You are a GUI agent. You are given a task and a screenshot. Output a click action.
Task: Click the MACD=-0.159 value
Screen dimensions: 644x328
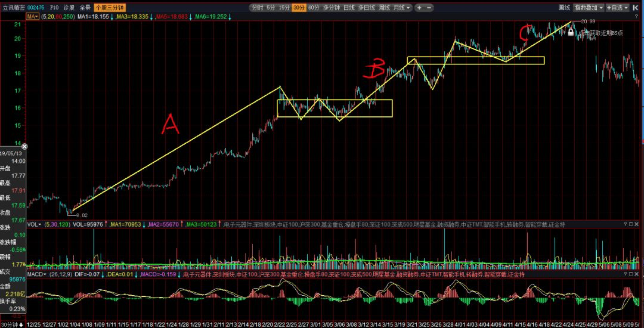tap(158, 274)
